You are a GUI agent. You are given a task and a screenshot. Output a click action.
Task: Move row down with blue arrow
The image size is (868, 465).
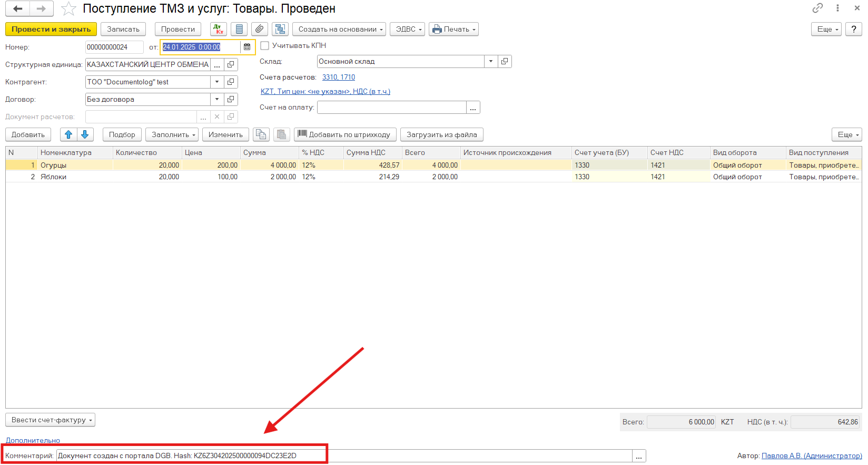(x=85, y=134)
